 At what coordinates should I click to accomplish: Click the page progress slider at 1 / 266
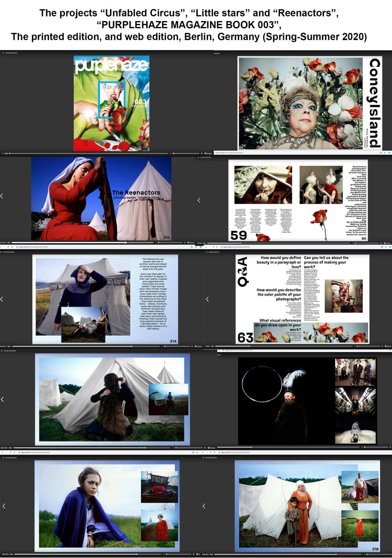(89, 153)
